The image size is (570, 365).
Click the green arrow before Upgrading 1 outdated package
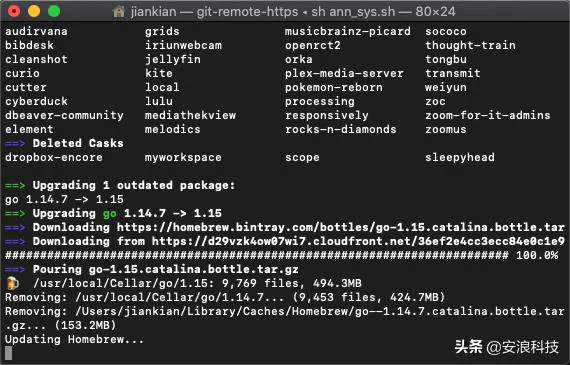(x=15, y=186)
